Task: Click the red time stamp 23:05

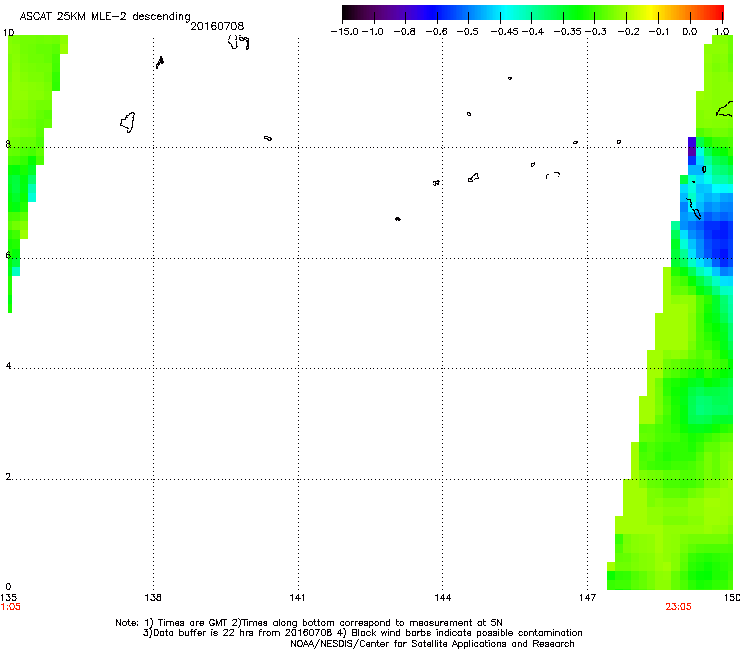Action: tap(678, 607)
